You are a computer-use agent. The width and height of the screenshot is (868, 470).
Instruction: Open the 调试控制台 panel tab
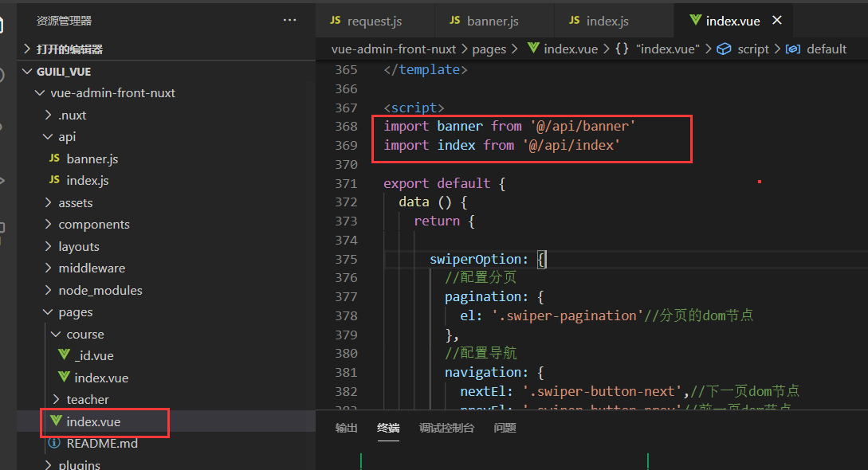tap(446, 428)
